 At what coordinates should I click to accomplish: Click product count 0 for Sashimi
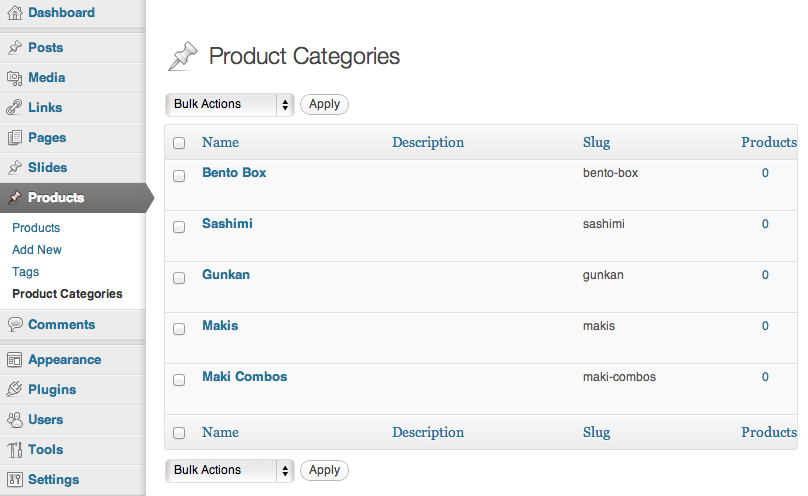coord(765,224)
